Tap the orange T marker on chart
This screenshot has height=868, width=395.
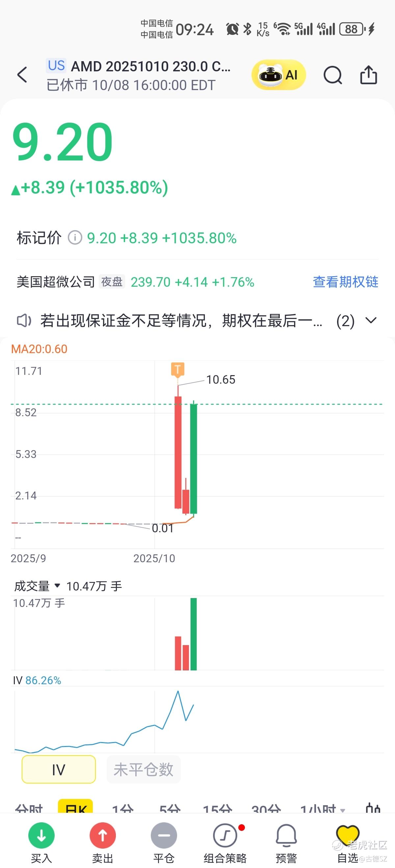point(178,370)
